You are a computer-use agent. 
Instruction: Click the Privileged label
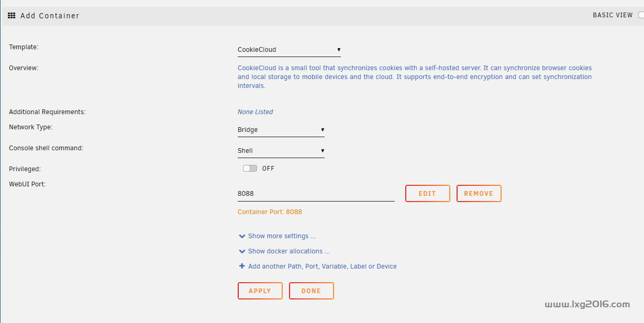(25, 169)
